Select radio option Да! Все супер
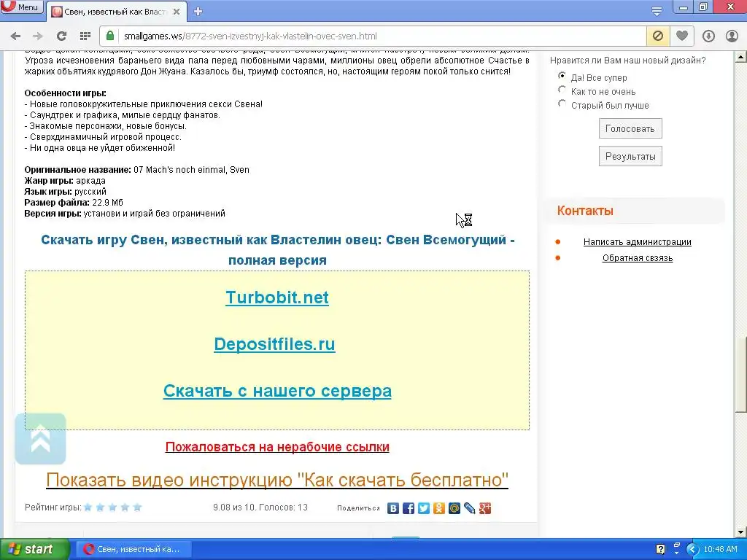747x560 pixels. point(562,76)
